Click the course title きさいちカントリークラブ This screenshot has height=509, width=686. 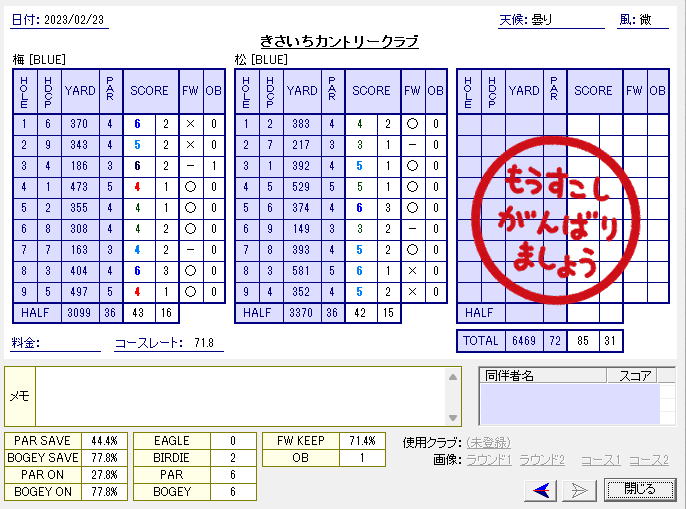[x=339, y=42]
